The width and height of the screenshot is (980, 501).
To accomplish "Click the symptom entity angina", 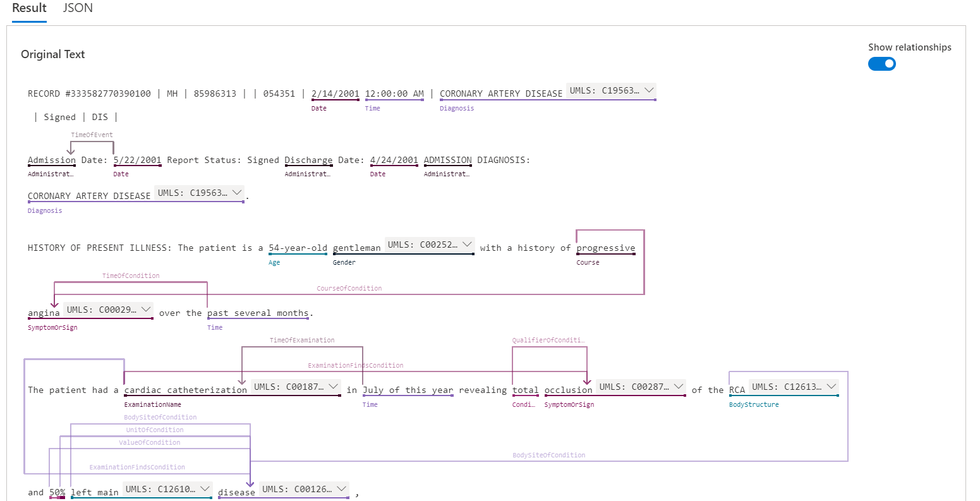I will click(44, 313).
